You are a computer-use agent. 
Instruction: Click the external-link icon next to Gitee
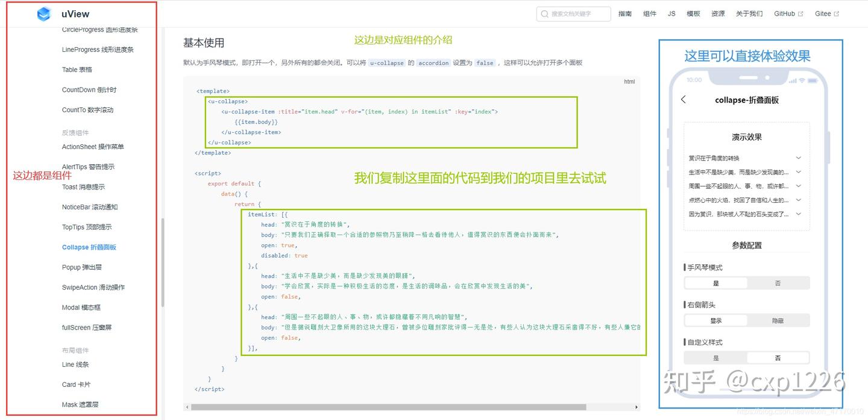pyautogui.click(x=837, y=14)
